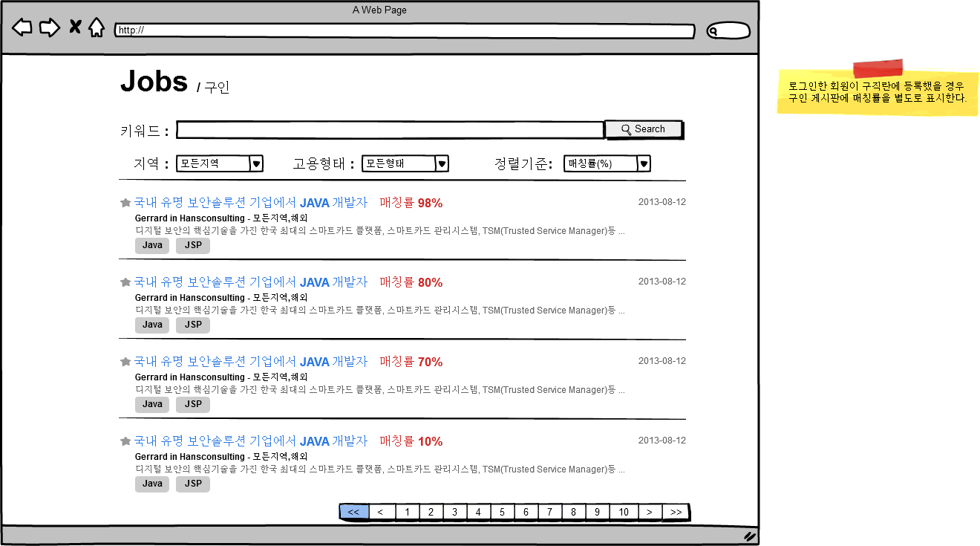This screenshot has width=980, height=546.
Task: Click Java tag in 70% match listing
Action: (152, 405)
